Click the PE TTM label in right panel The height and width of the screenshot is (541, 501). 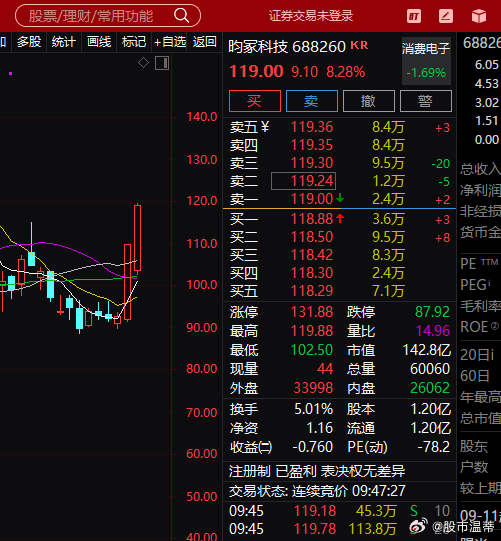479,264
